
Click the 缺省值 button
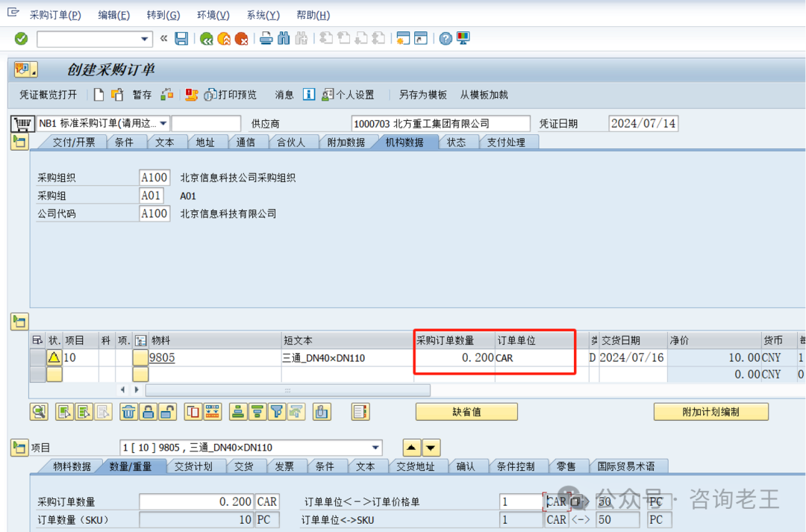(x=466, y=411)
